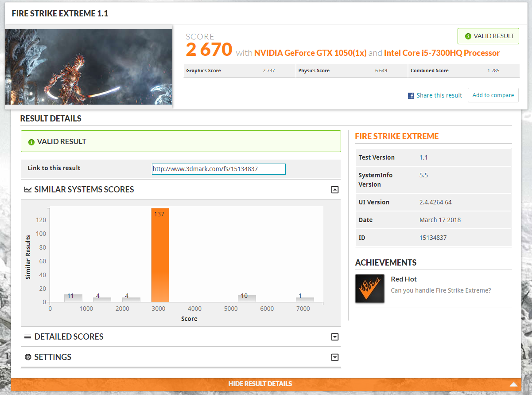532x395 pixels.
Task: Click the Test Version value 1.1
Action: pos(423,157)
